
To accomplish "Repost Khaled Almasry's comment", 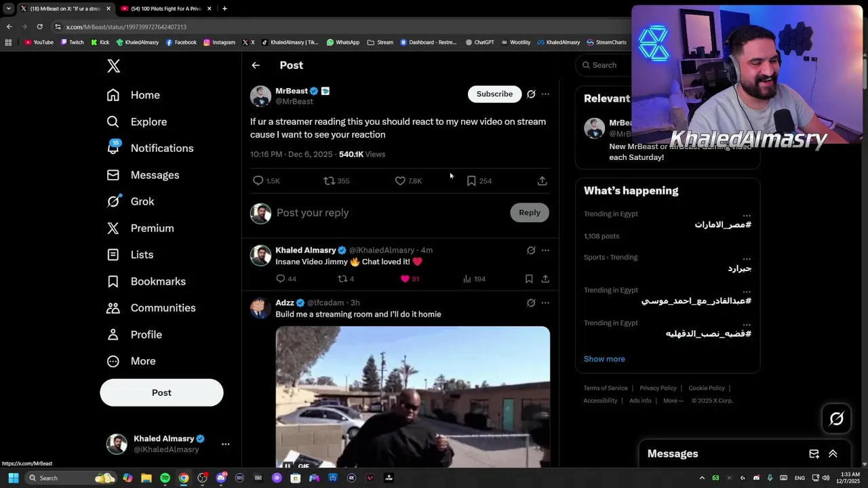I will 342,279.
